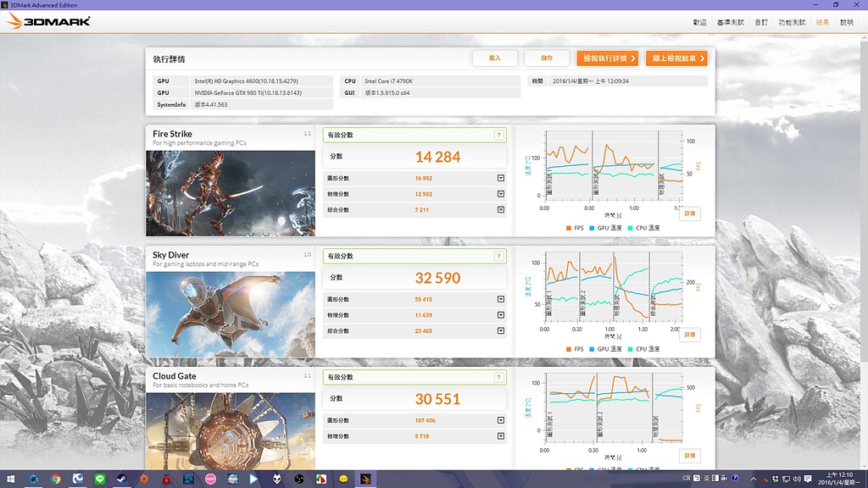Open the taskbar clock showing 上午 12:10
Image resolution: width=868 pixels, height=488 pixels.
click(x=839, y=480)
